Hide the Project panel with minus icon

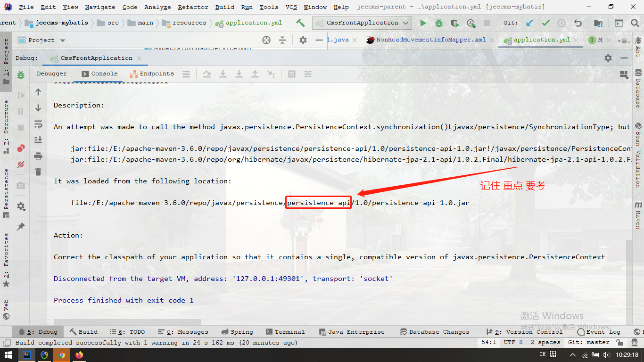pos(319,40)
